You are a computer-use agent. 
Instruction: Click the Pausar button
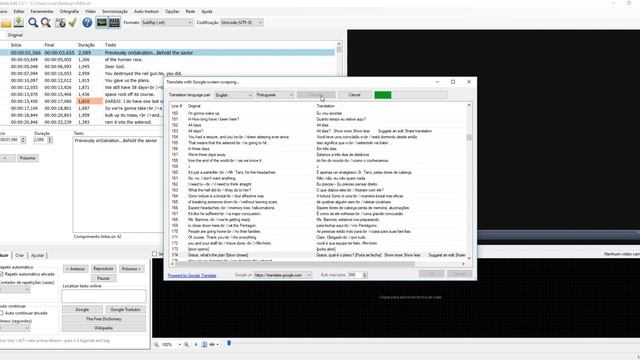(x=103, y=278)
